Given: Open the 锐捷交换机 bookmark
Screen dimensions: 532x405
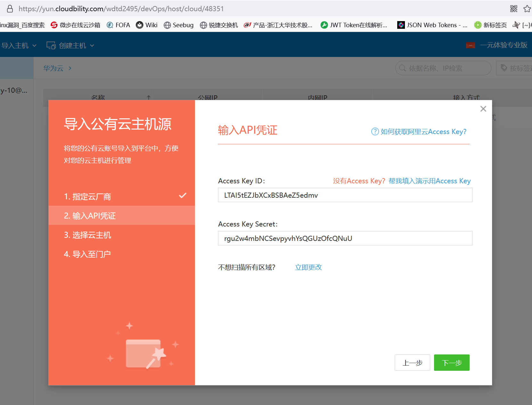Looking at the screenshot, I should click(x=219, y=25).
